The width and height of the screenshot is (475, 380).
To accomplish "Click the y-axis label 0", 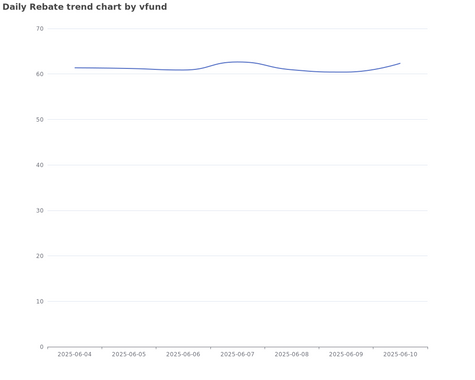I will point(42,347).
